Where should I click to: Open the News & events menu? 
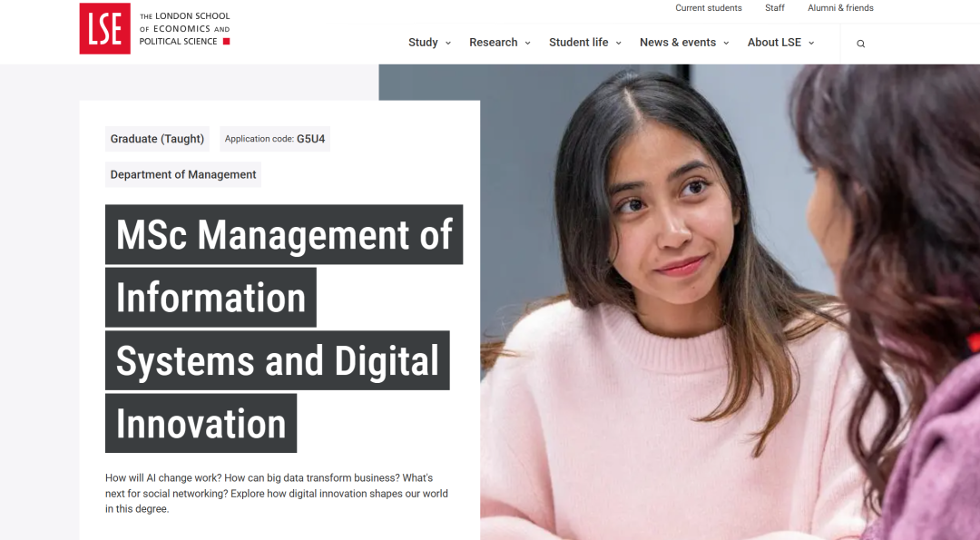[x=678, y=43]
